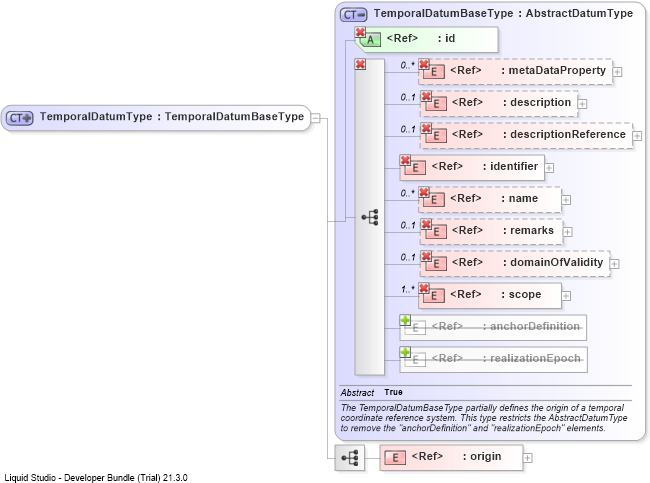The image size is (650, 483).
Task: Select the sequence compositor icon in tall bar
Action: [370, 217]
